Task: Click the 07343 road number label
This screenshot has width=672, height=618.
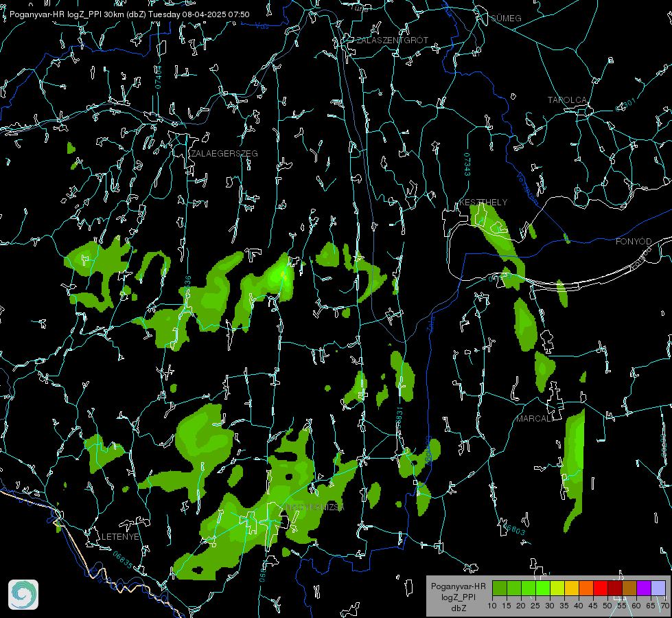Action: pos(467,164)
